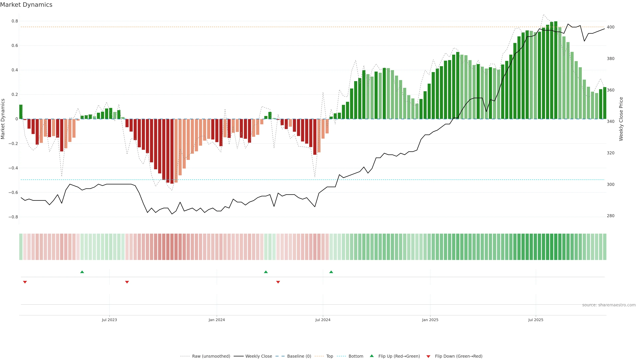Click the red flip-down marker before Jul 2024
The image size is (644, 362).
coord(278,282)
